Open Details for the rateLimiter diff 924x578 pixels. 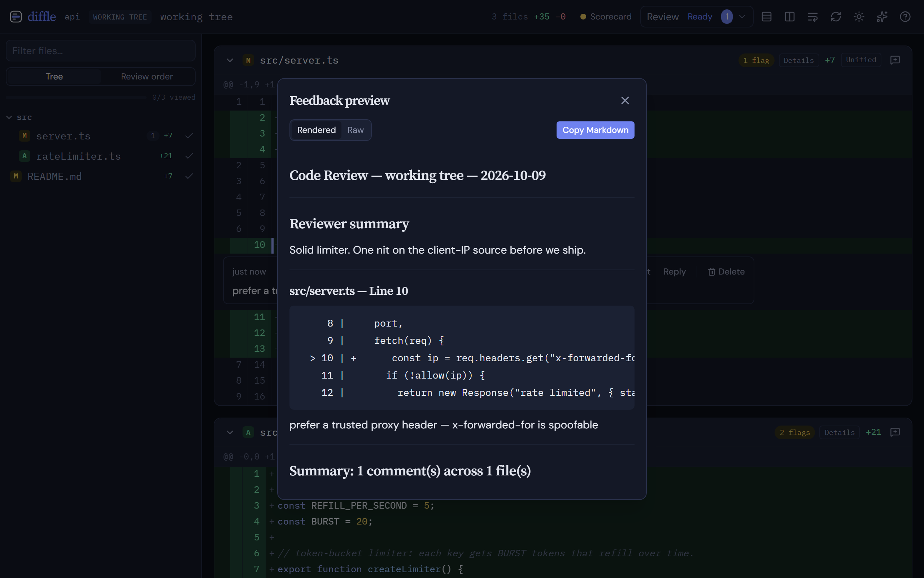(839, 432)
